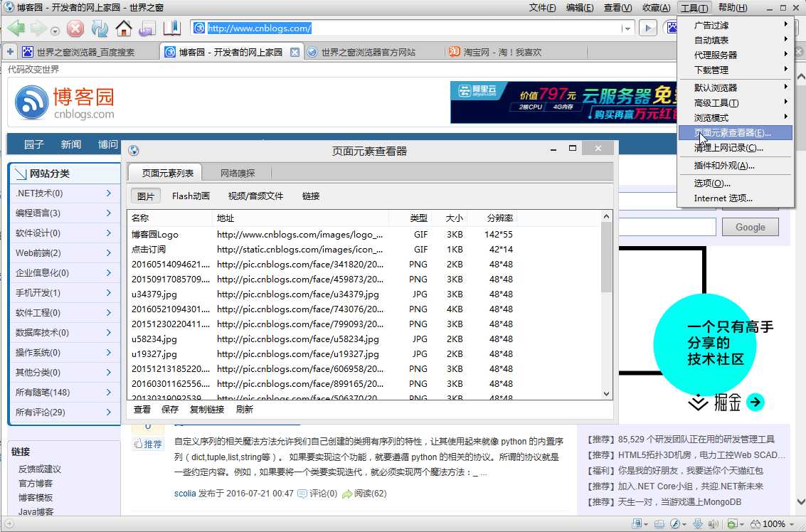Go to the Home page icon
Viewport: 806px width, 532px height.
[123, 28]
